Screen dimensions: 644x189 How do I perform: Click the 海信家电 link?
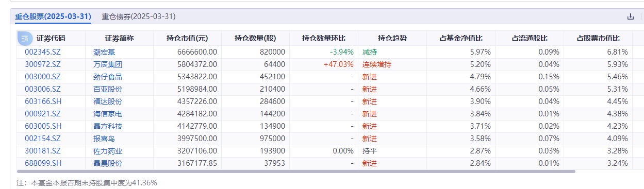point(108,114)
